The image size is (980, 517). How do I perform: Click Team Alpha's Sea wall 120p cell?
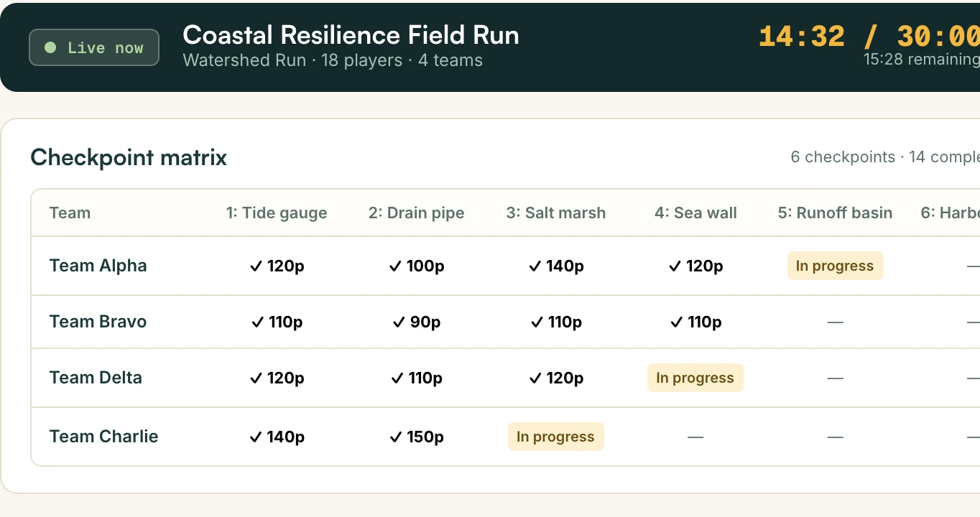695,266
